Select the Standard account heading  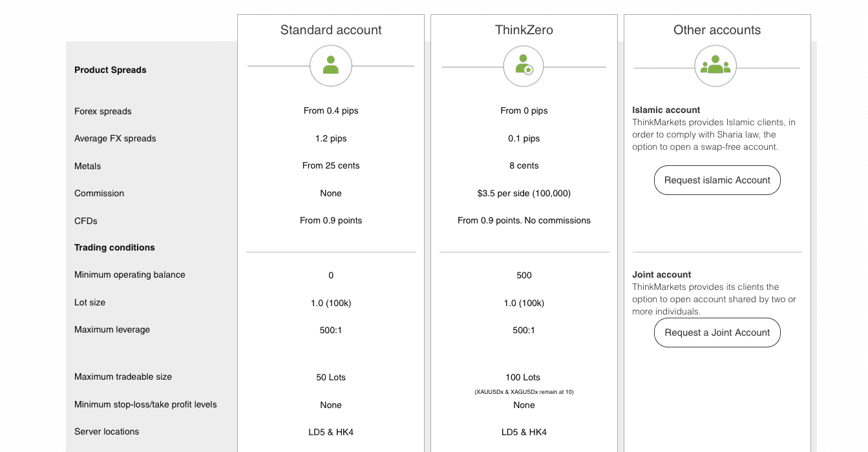pos(331,30)
